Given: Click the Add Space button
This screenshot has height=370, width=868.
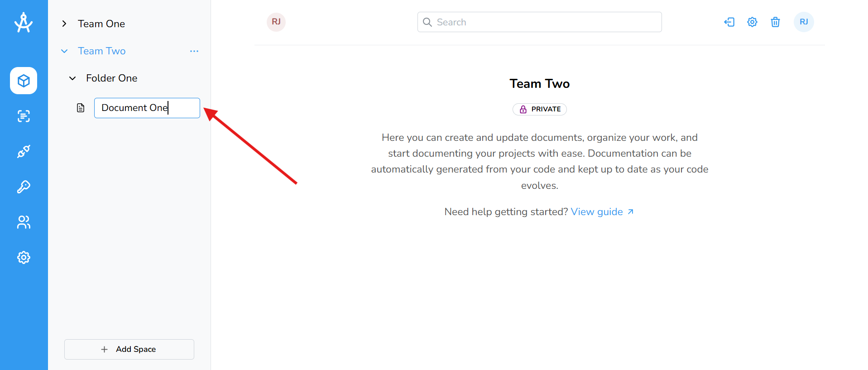Looking at the screenshot, I should (129, 349).
